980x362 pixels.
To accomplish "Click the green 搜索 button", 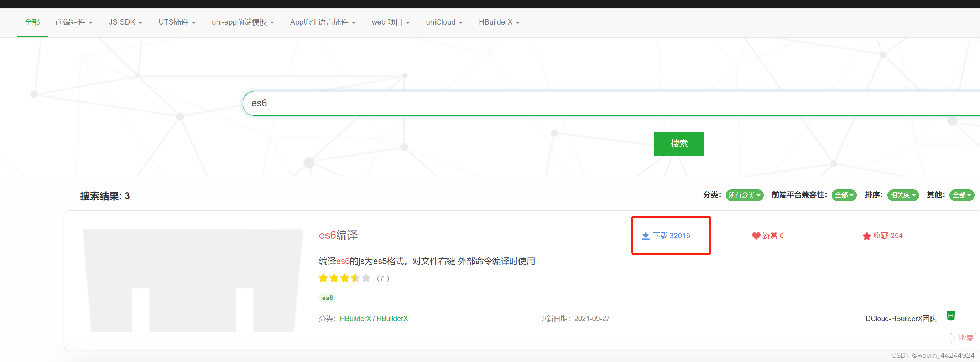I will 679,143.
